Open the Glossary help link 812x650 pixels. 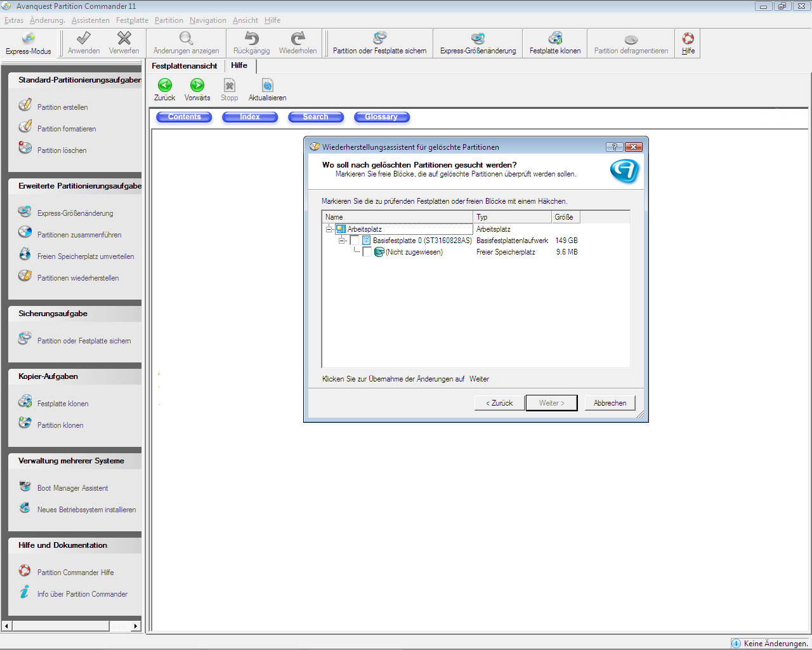tap(381, 117)
